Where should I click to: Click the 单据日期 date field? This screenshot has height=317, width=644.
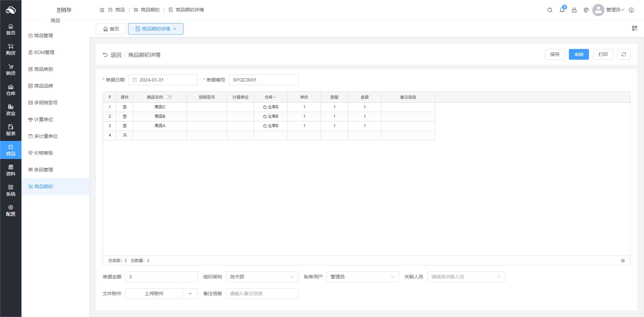pyautogui.click(x=163, y=80)
